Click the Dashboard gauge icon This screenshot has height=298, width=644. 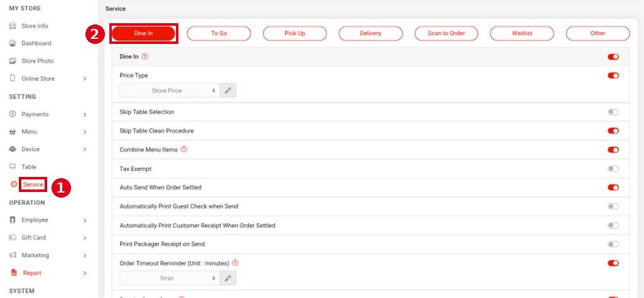pyautogui.click(x=13, y=43)
